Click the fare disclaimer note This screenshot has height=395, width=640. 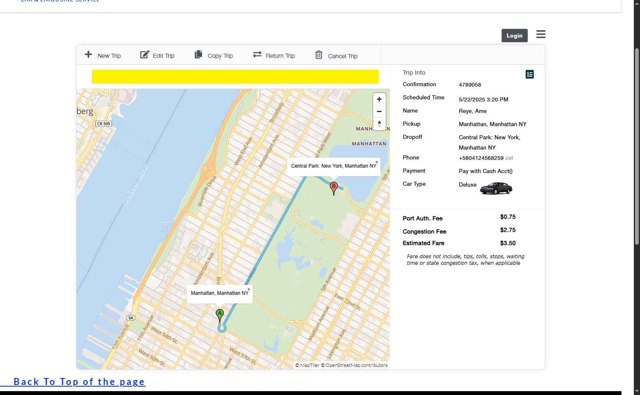tap(465, 260)
